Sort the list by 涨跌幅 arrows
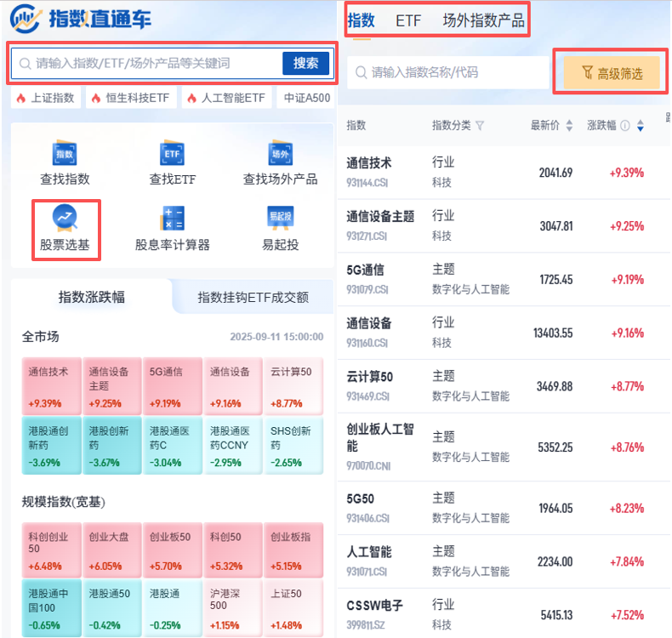Screen dimensions: 672x638 point(641,126)
